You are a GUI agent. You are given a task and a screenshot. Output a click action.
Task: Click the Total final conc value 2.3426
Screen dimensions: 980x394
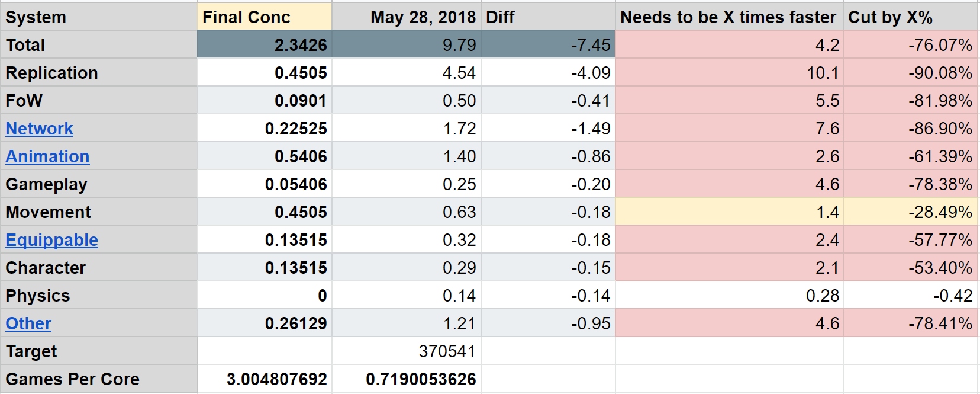click(264, 45)
